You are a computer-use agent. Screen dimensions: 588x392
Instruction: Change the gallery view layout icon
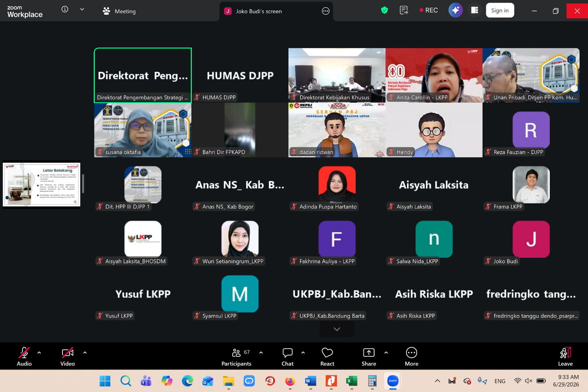(474, 10)
